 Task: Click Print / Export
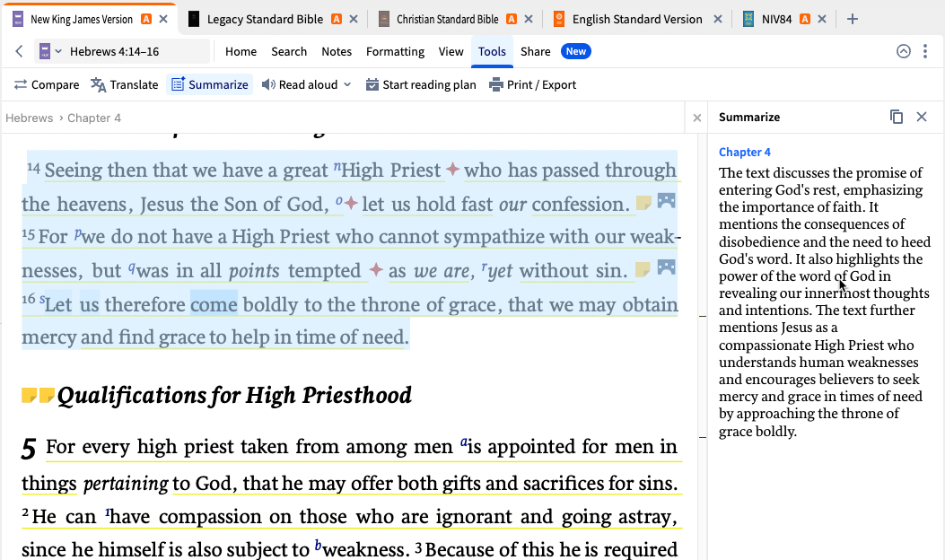533,85
